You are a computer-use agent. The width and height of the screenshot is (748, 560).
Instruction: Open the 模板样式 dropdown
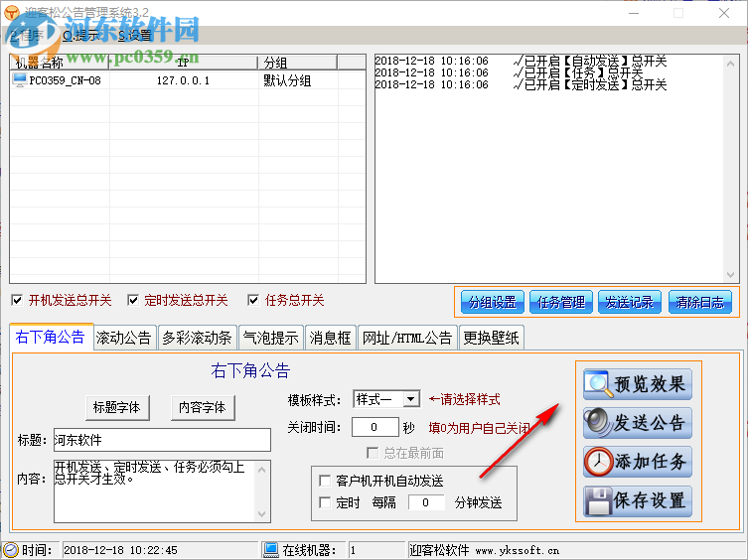point(410,399)
